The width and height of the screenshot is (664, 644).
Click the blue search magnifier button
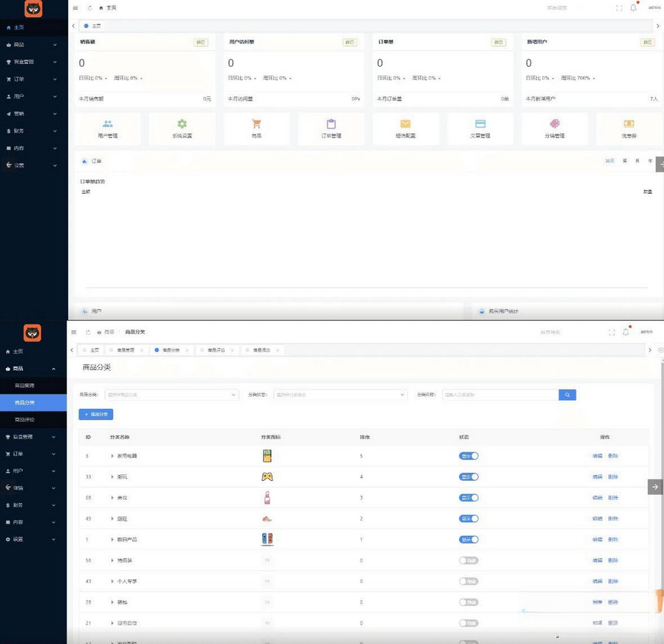click(567, 395)
